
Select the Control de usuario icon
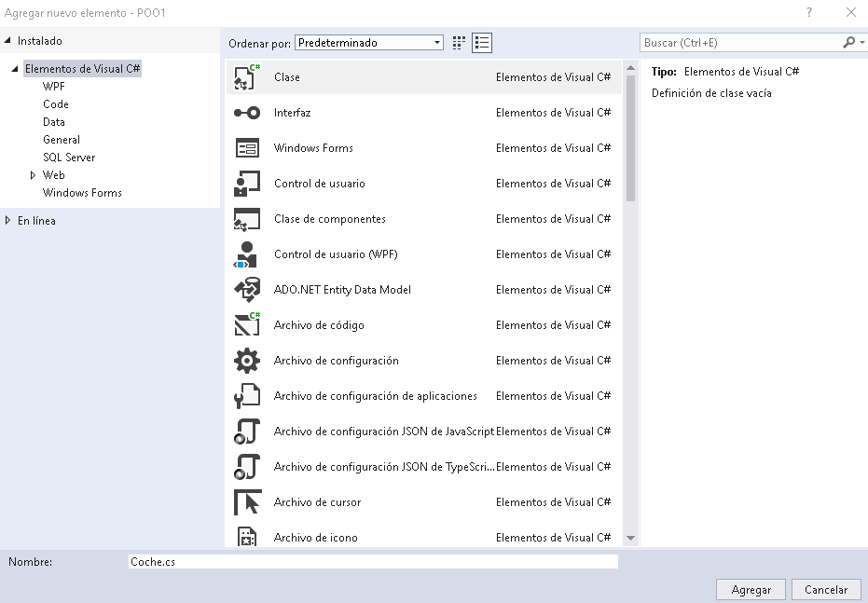(x=247, y=184)
